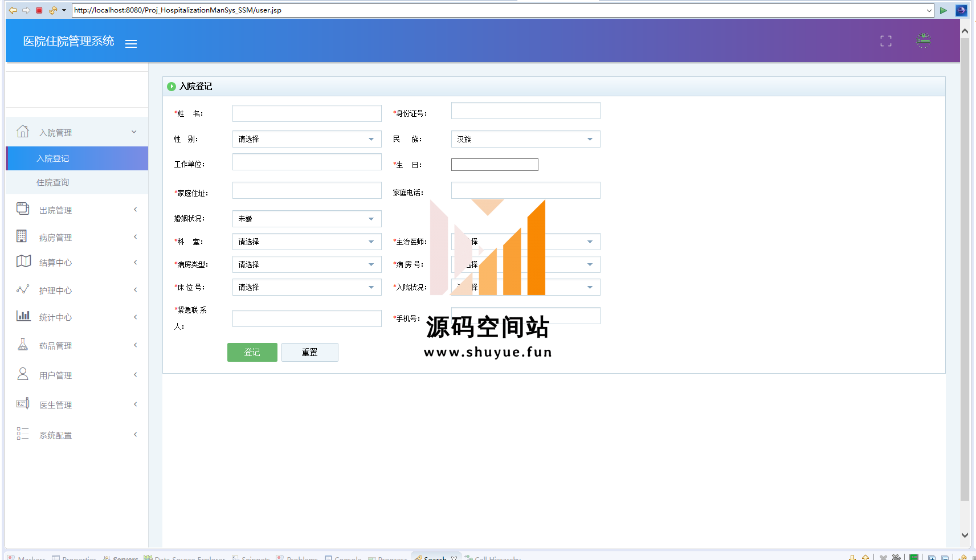
Task: Open the address bar URL history dropdown
Action: [x=929, y=10]
